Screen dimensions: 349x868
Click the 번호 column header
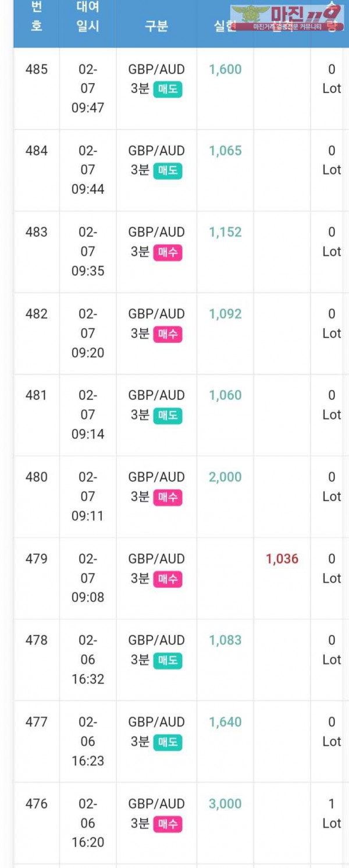click(x=36, y=17)
